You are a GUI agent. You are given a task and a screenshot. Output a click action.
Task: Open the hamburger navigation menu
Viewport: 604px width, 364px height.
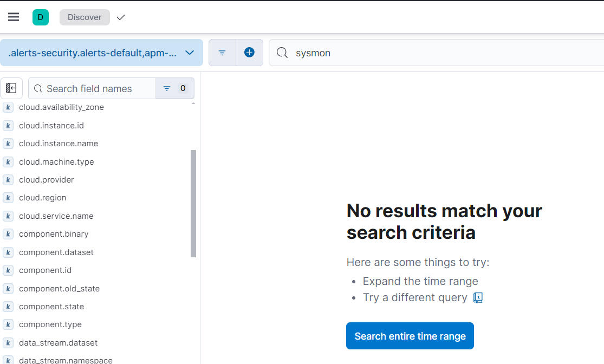[14, 17]
